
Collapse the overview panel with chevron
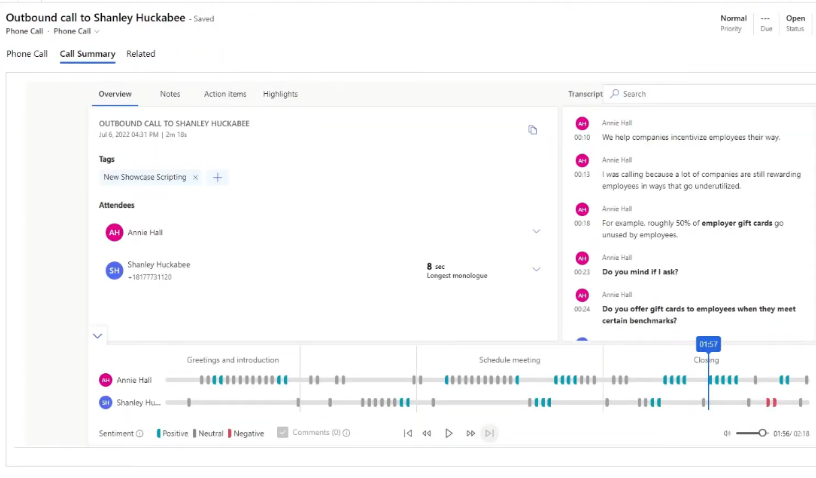[x=97, y=336]
